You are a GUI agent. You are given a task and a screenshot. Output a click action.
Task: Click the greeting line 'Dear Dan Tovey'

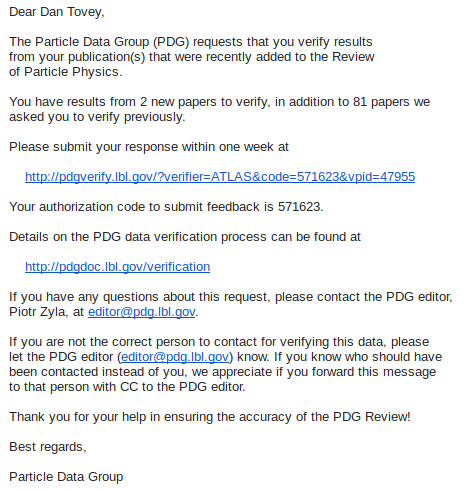coord(57,12)
